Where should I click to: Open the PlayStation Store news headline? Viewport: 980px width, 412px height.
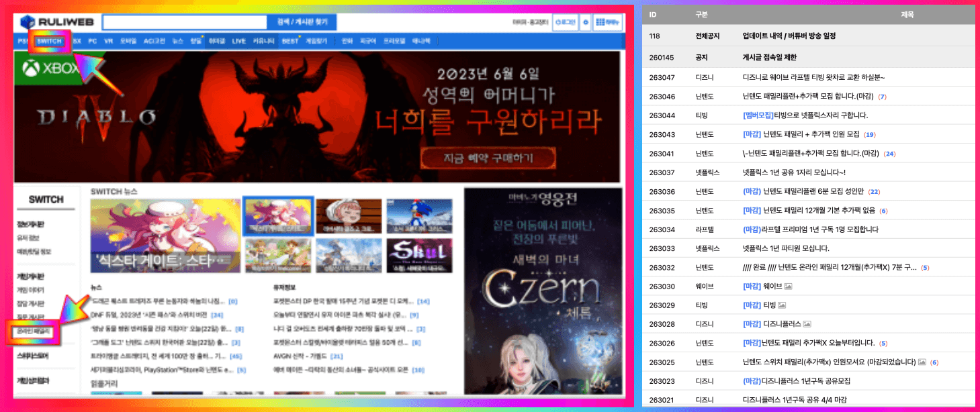[x=161, y=370]
